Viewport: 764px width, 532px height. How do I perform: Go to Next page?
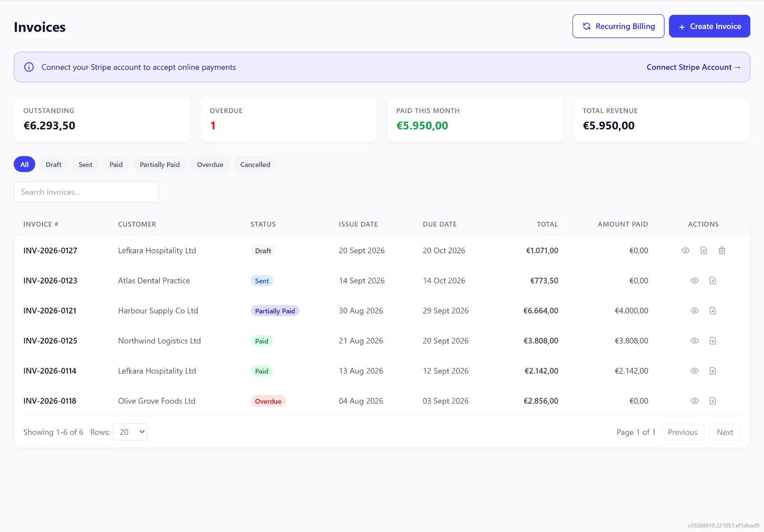tap(725, 432)
